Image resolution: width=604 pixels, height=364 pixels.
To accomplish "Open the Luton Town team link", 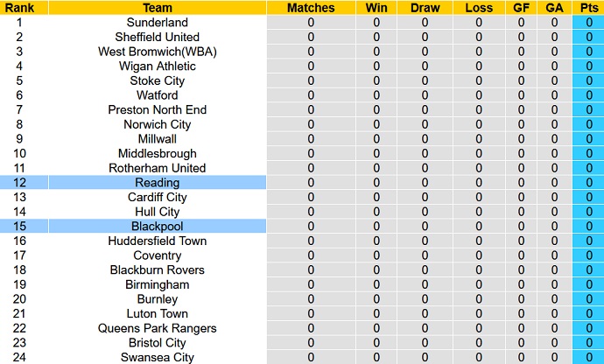I will pyautogui.click(x=158, y=313).
